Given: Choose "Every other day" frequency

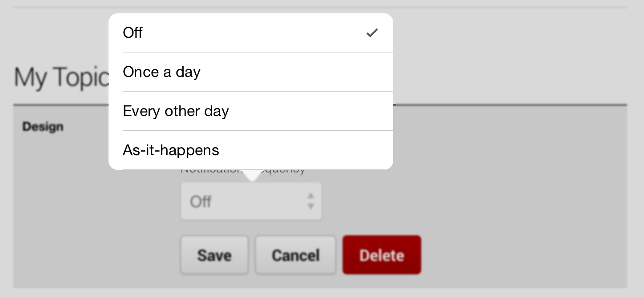Looking at the screenshot, I should 251,111.
